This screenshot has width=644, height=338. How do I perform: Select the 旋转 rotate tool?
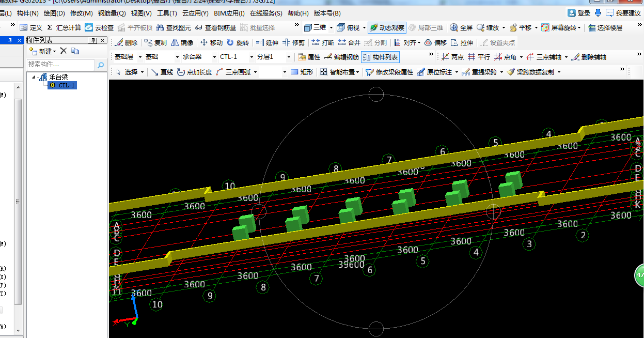(x=238, y=43)
